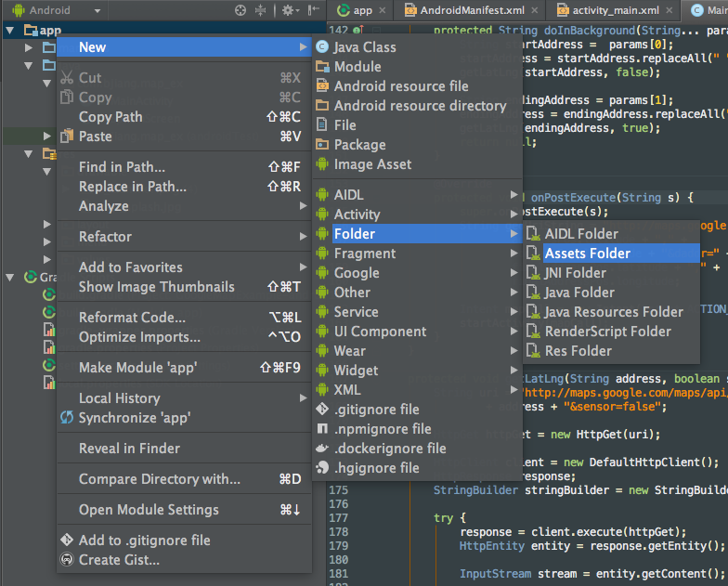
Task: Pick Java Folder option
Action: tap(611, 293)
